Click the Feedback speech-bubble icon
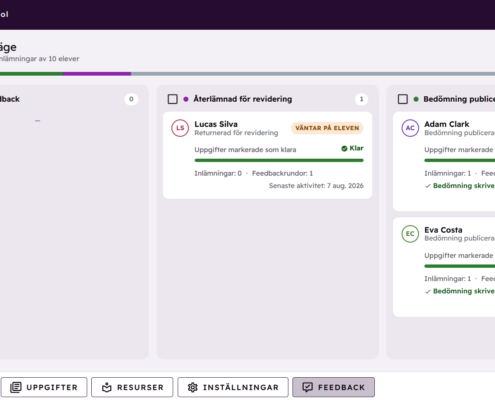495x400 pixels. point(307,387)
